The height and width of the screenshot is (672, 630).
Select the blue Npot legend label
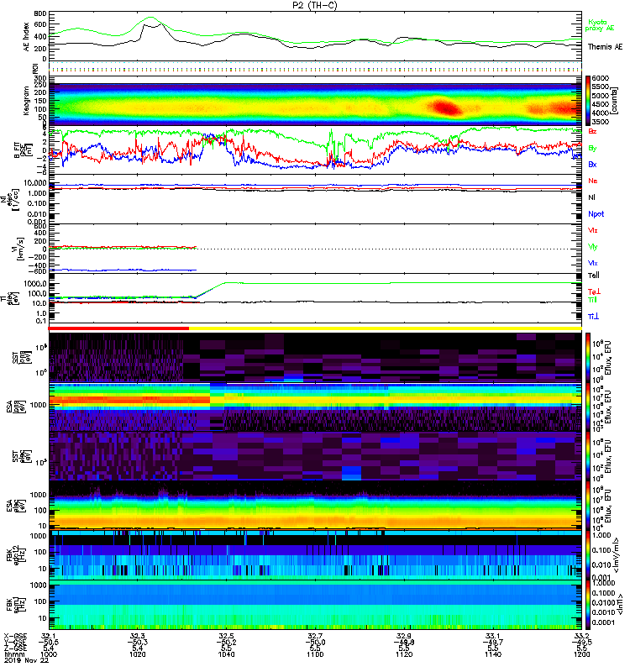click(596, 214)
